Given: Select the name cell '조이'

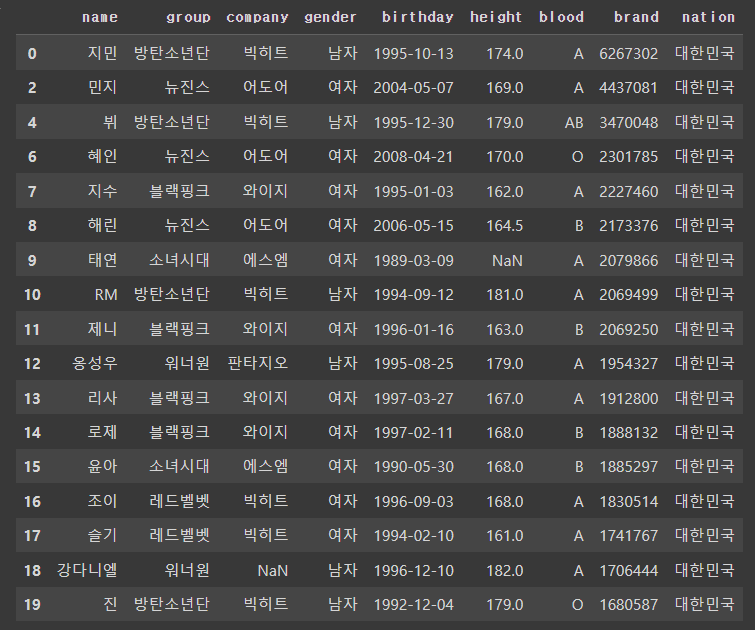Looking at the screenshot, I should tap(102, 501).
